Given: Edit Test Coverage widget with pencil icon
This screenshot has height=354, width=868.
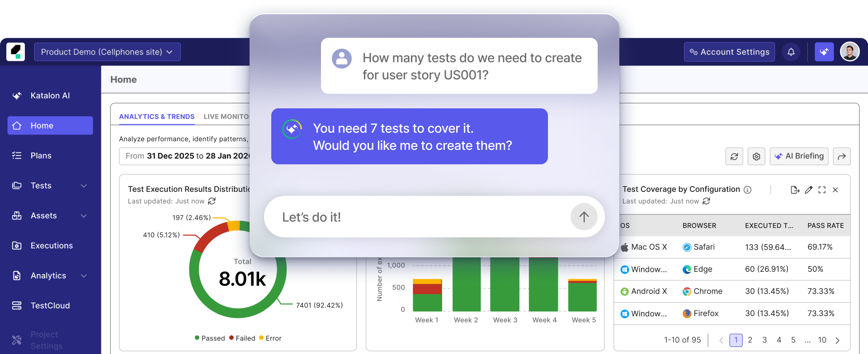Looking at the screenshot, I should coord(809,190).
